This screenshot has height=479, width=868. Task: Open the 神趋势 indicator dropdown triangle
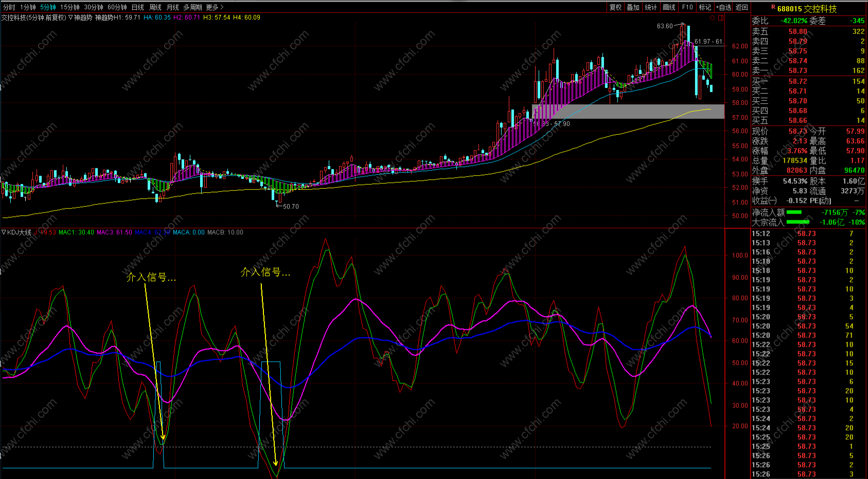coord(70,17)
